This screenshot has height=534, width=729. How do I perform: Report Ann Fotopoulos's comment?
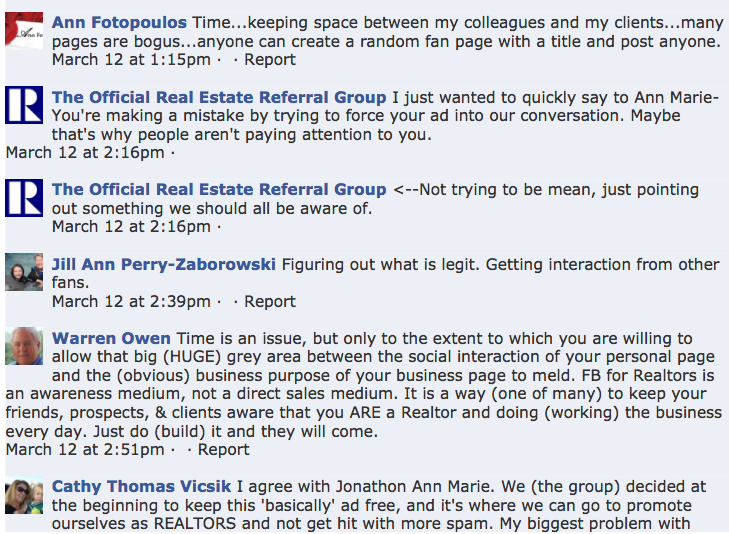tap(270, 59)
